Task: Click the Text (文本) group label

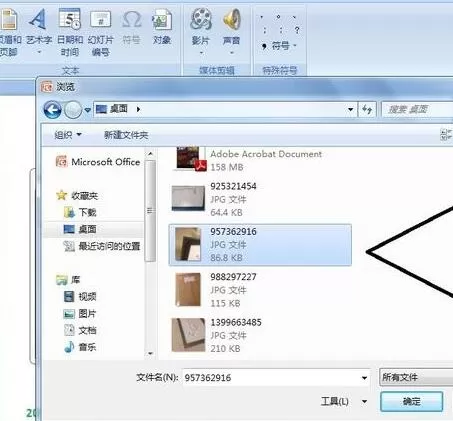Action: 71,70
